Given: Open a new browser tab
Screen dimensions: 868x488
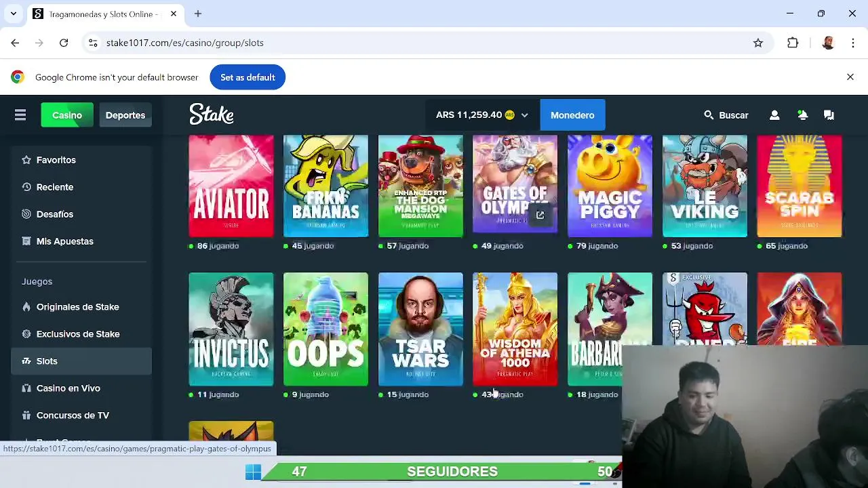Looking at the screenshot, I should [x=198, y=14].
